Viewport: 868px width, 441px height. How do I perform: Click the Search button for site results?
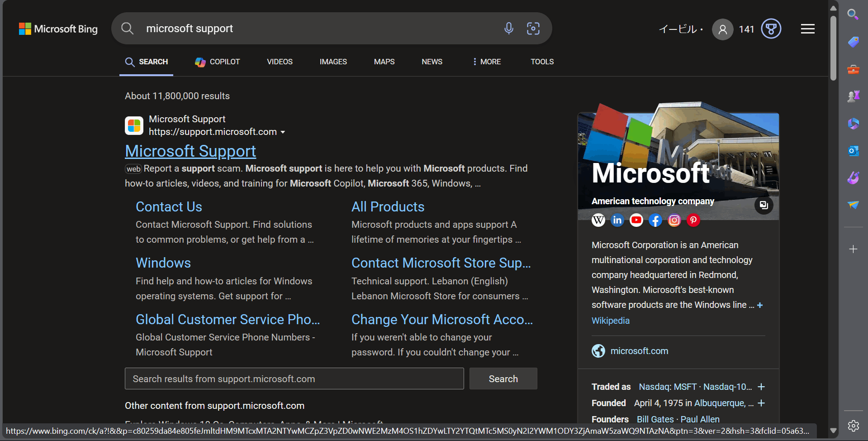(503, 379)
